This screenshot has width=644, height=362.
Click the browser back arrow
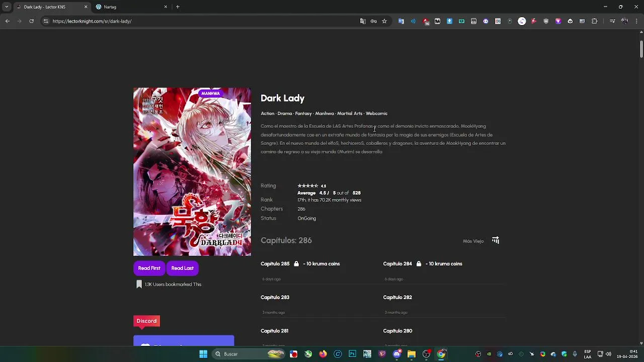7,21
